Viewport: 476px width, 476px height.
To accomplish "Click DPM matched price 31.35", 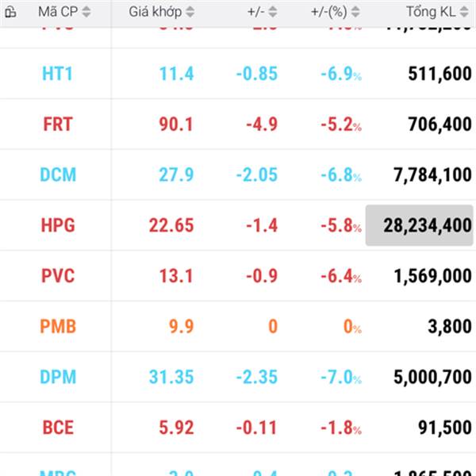I will (171, 377).
